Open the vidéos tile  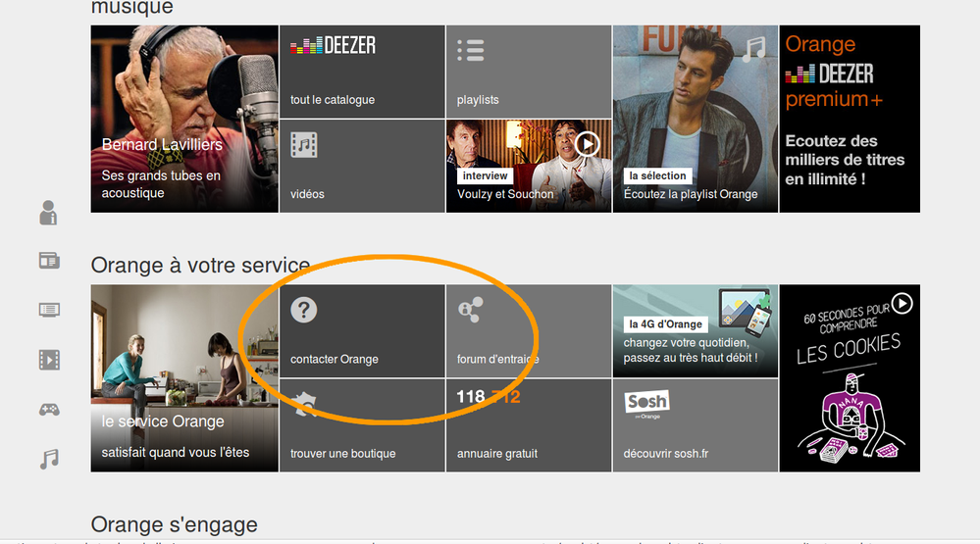click(x=362, y=166)
